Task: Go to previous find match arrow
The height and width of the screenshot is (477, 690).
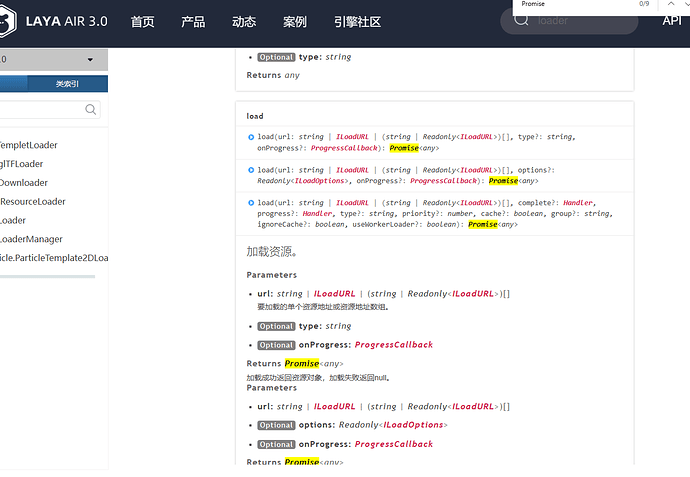Action: (x=671, y=4)
